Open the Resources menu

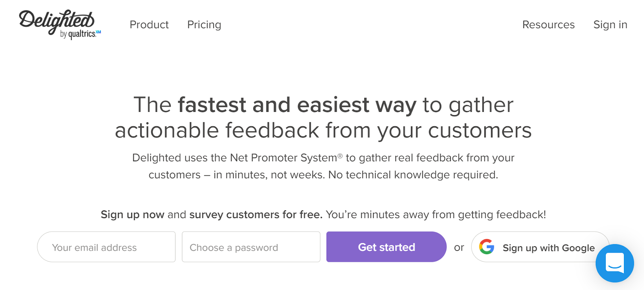(x=548, y=25)
